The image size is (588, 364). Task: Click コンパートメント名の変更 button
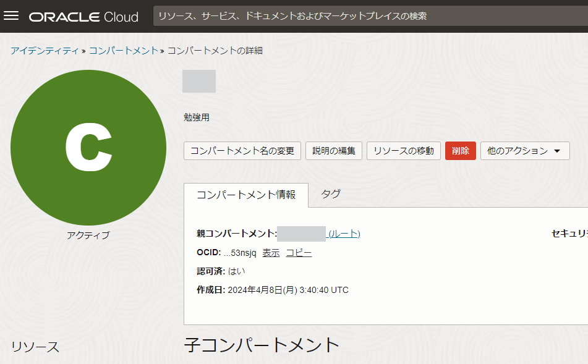(242, 151)
